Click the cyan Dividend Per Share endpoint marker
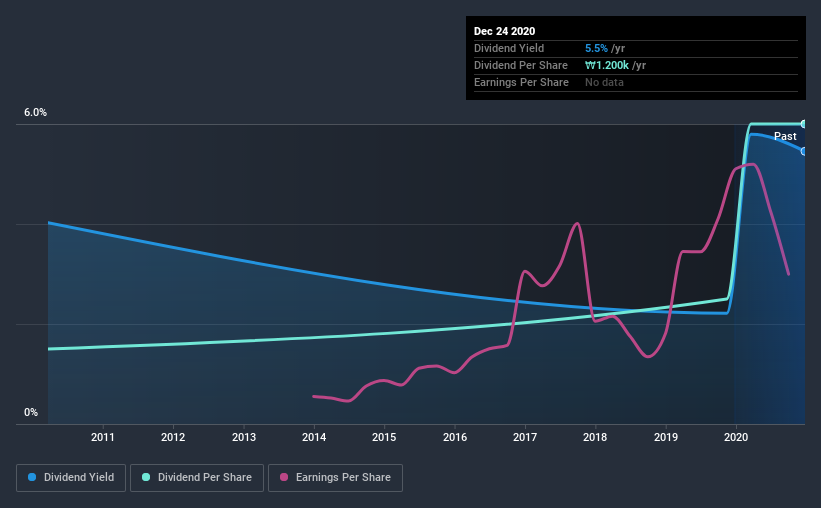821x508 pixels. tap(804, 124)
